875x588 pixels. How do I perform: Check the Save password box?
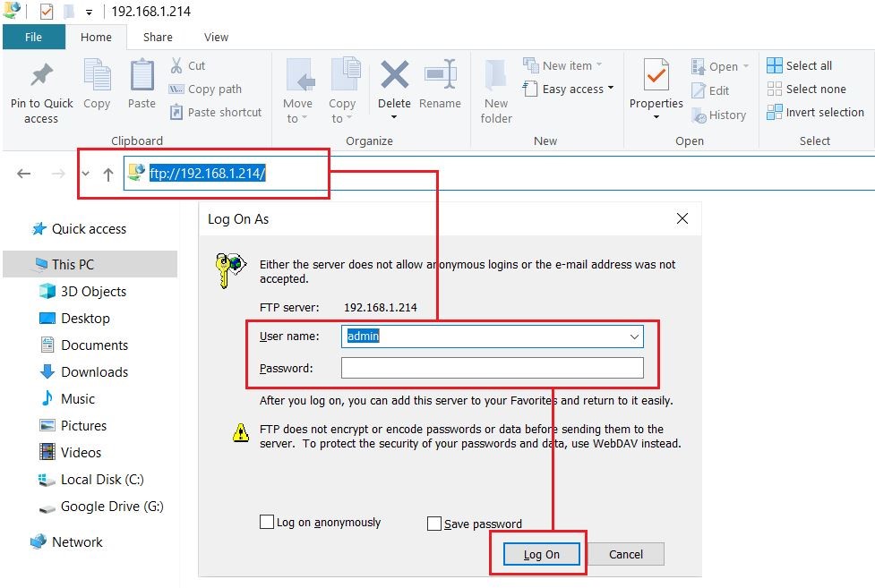click(434, 524)
